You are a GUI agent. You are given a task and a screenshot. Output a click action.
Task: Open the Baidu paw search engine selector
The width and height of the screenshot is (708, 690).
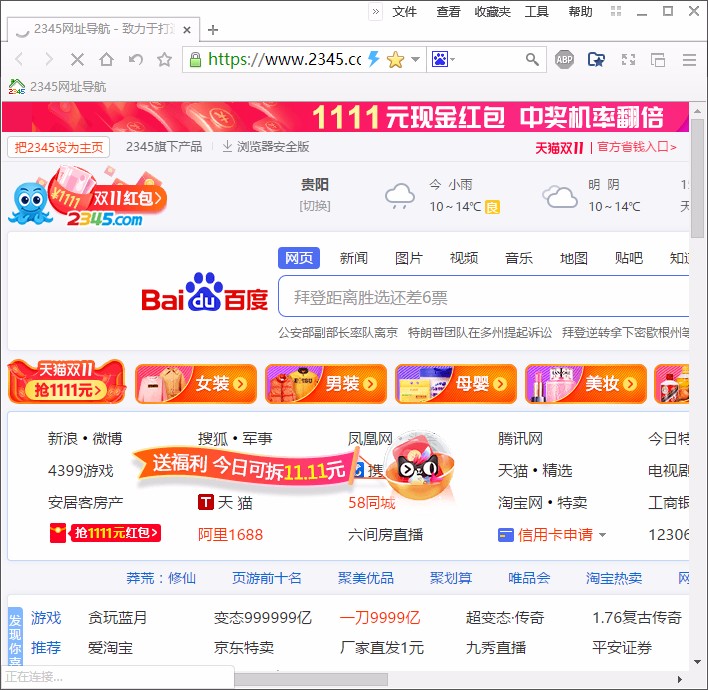pos(443,59)
